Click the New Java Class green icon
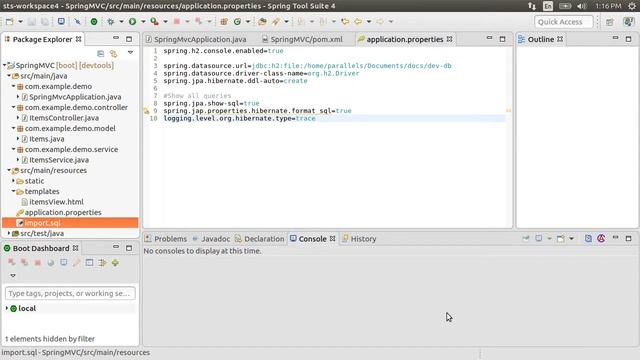Image resolution: width=640 pixels, height=360 pixels. 237,22
